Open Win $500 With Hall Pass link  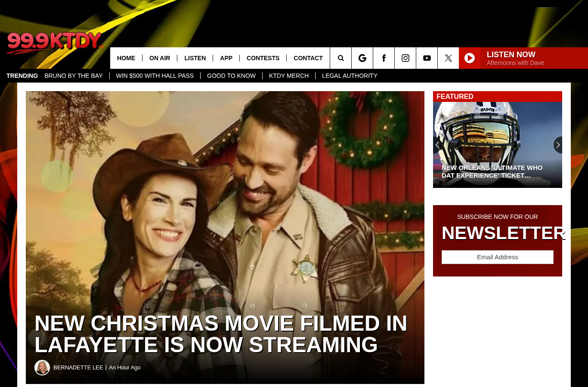155,76
